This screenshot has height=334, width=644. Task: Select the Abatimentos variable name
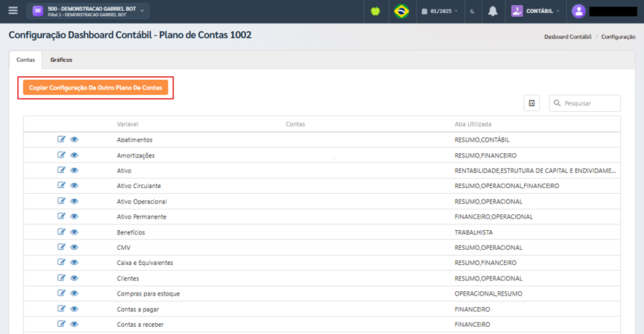coord(134,140)
